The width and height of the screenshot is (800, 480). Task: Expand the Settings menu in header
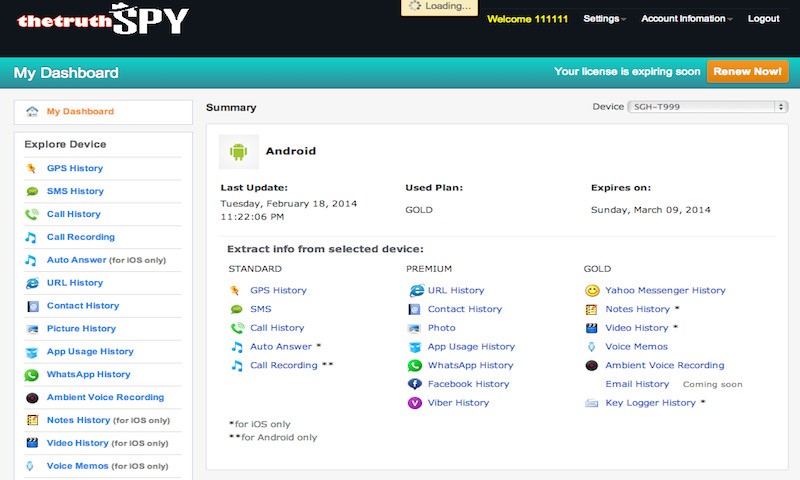pyautogui.click(x=604, y=19)
